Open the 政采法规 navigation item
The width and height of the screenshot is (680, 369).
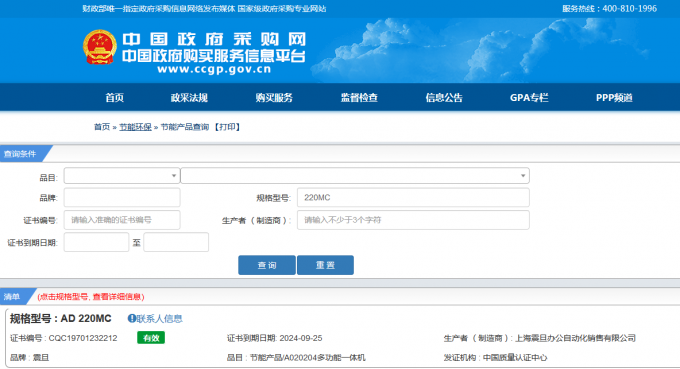pyautogui.click(x=189, y=98)
